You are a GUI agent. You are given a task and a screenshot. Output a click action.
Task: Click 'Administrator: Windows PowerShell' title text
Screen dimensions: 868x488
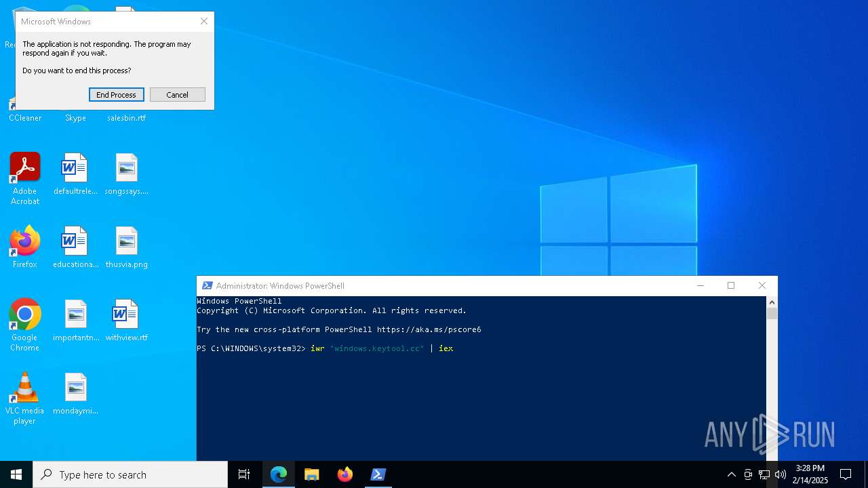(280, 286)
